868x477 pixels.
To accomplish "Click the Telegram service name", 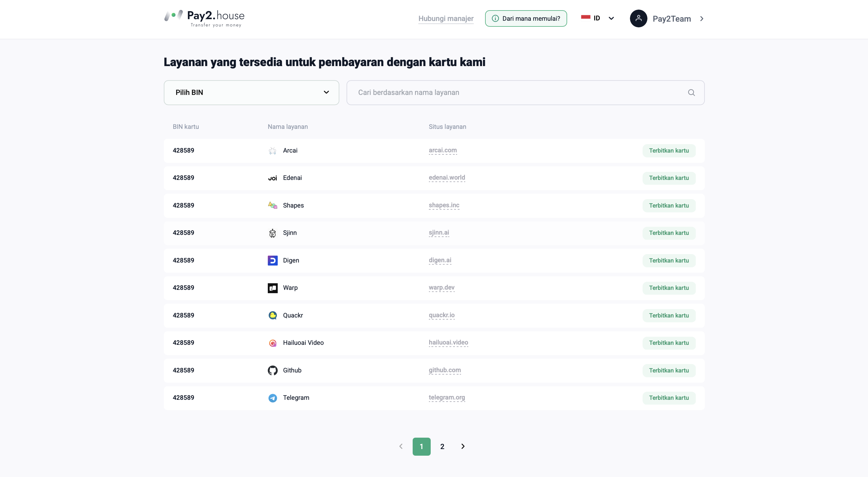I will (x=296, y=398).
